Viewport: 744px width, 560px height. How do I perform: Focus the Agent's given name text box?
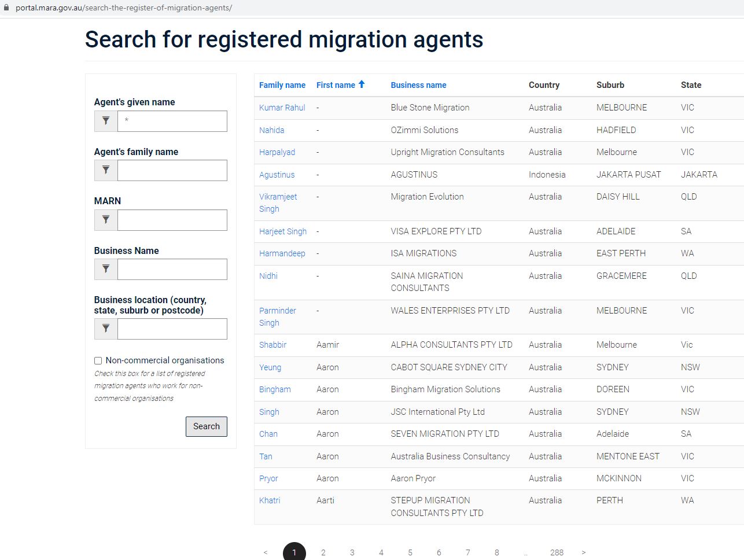click(x=172, y=121)
